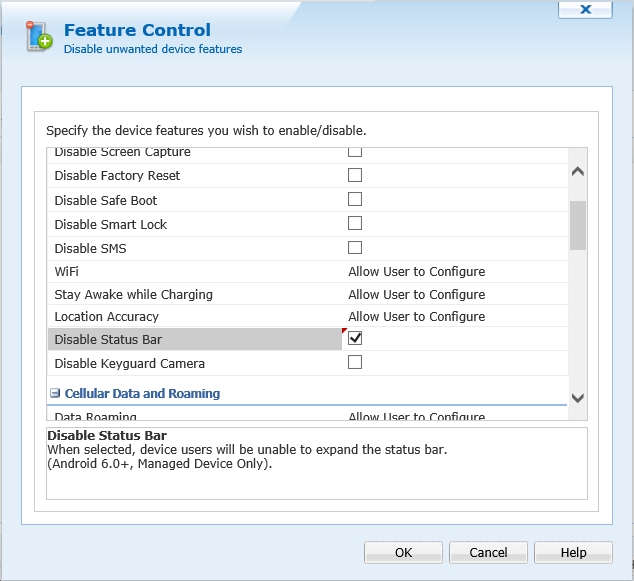634x581 pixels.
Task: Enable the Disable Screen Capture checkbox
Action: [355, 152]
